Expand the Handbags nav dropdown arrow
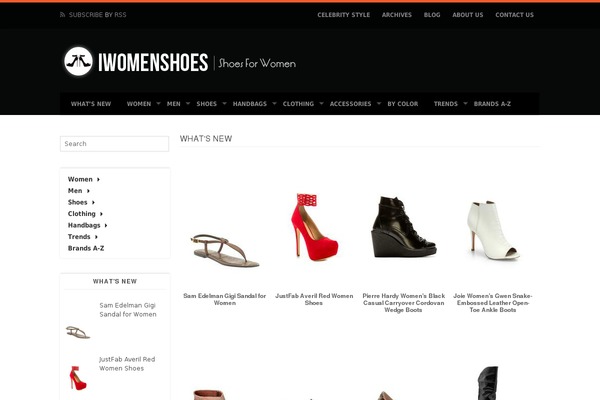The width and height of the screenshot is (600, 400). [274, 103]
